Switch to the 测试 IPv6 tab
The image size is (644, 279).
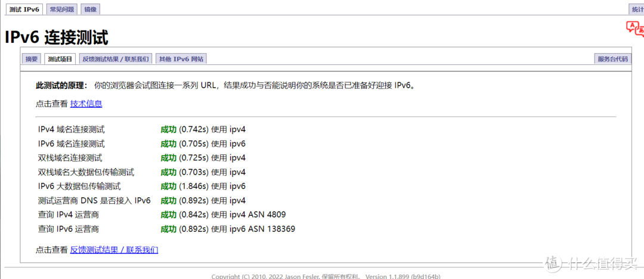coord(24,10)
